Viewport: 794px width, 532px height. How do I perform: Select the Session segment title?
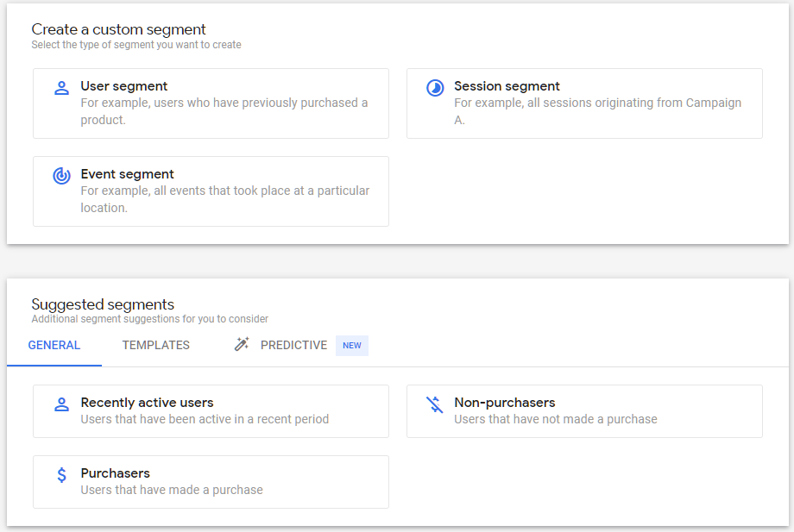tap(507, 86)
